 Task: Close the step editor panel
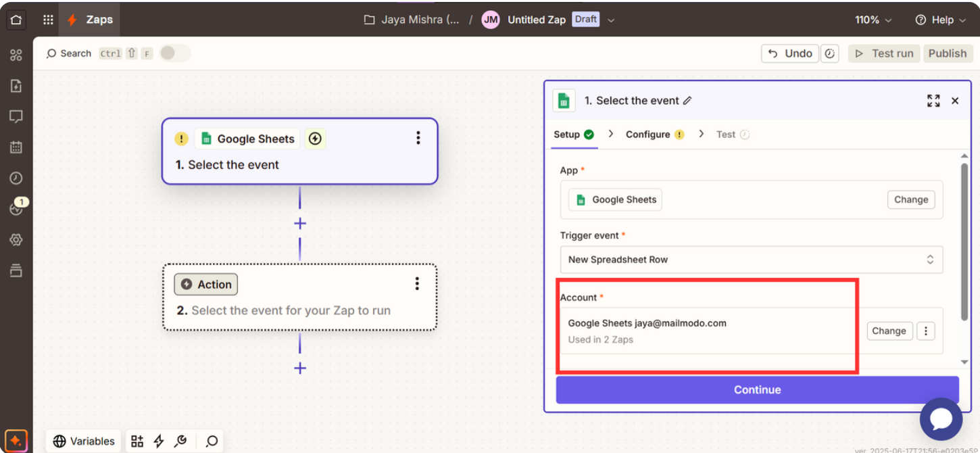click(955, 101)
